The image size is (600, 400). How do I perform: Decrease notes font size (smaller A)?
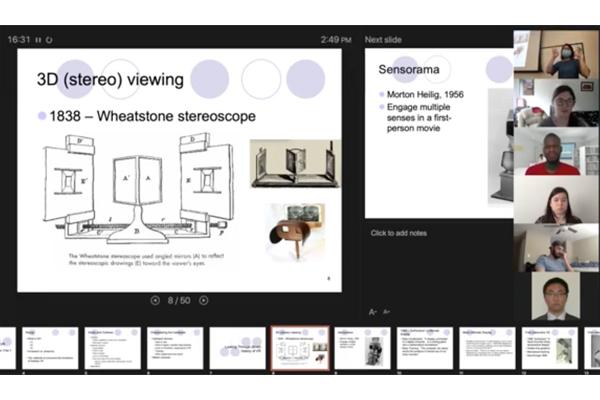[x=386, y=312]
